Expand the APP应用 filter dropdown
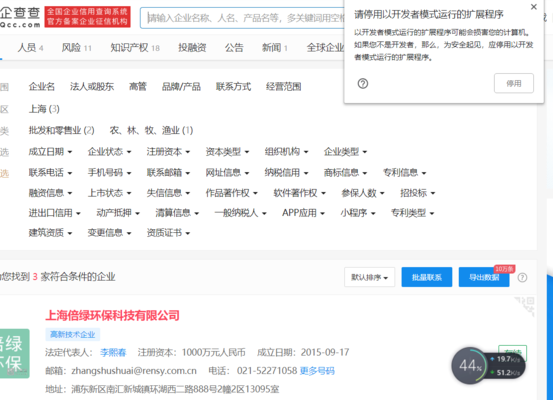 303,213
